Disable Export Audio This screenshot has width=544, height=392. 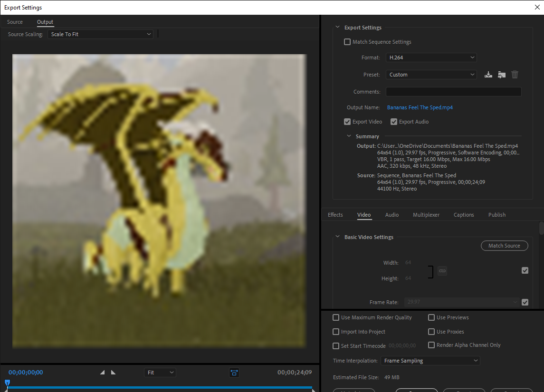tap(394, 122)
